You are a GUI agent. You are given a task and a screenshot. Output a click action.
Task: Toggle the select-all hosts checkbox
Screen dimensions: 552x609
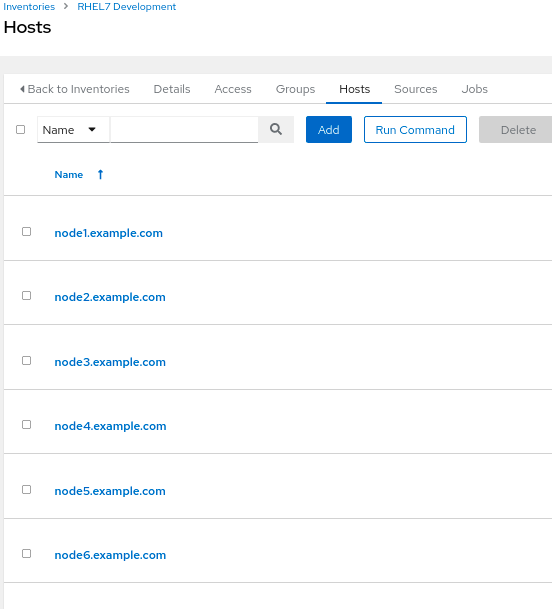tap(21, 129)
